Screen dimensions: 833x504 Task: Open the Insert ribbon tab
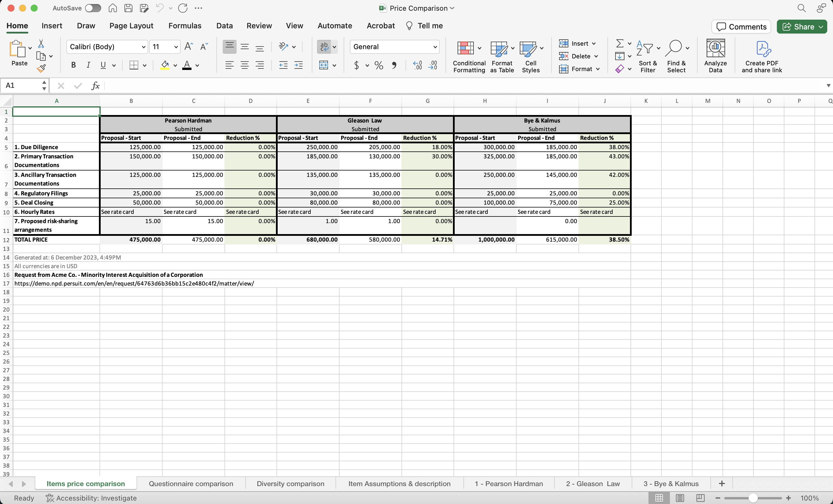pyautogui.click(x=52, y=26)
